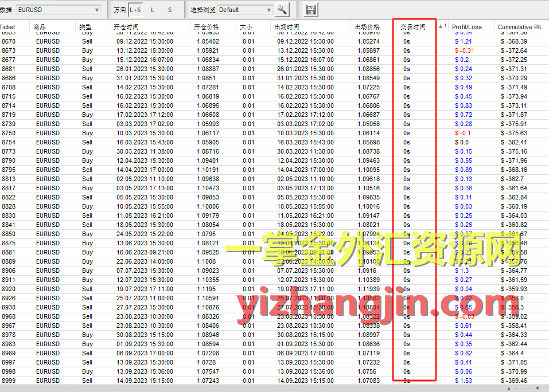Screen dimensions: 549x392
Task: Sort by the 开仓时间 column header
Action: pos(126,27)
